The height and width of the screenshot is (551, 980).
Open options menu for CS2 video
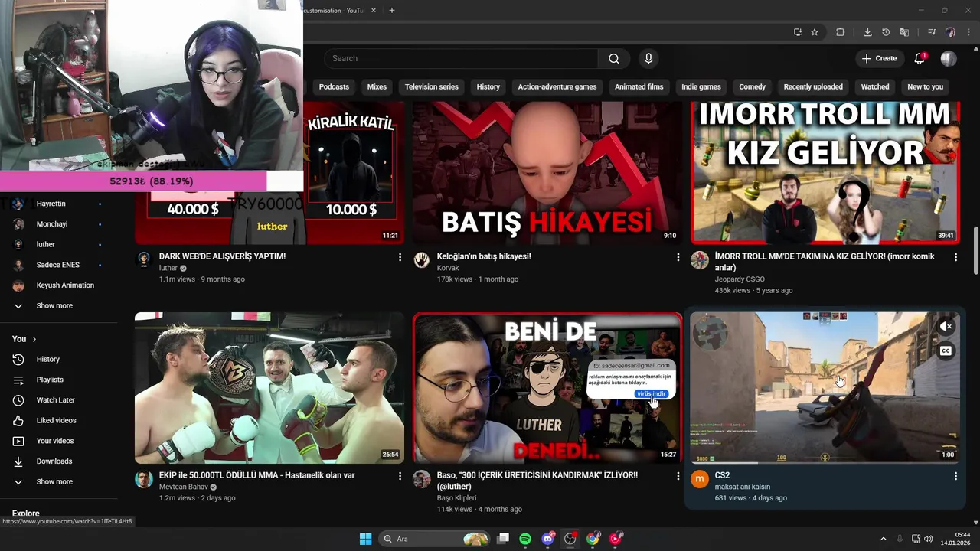pyautogui.click(x=955, y=476)
